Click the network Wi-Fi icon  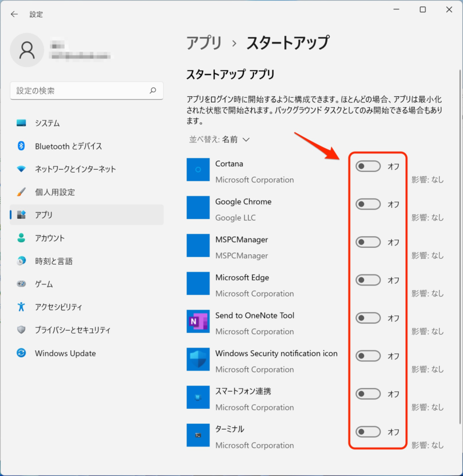coord(21,169)
